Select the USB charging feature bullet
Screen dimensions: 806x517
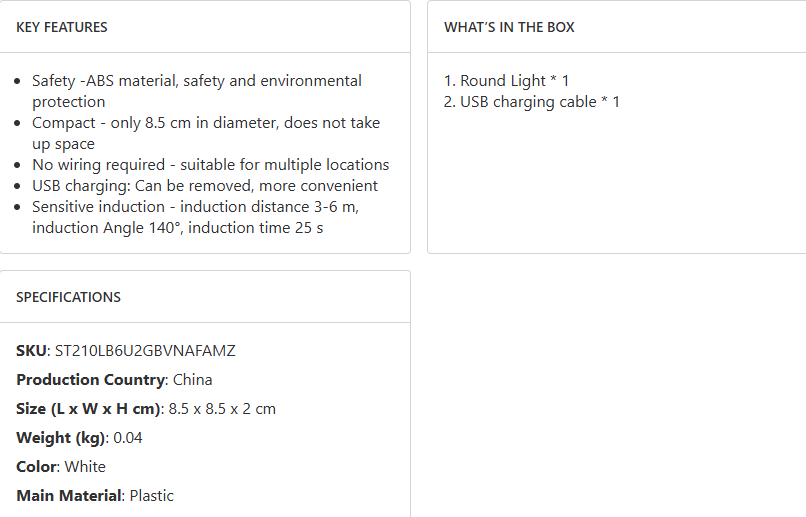coord(204,186)
